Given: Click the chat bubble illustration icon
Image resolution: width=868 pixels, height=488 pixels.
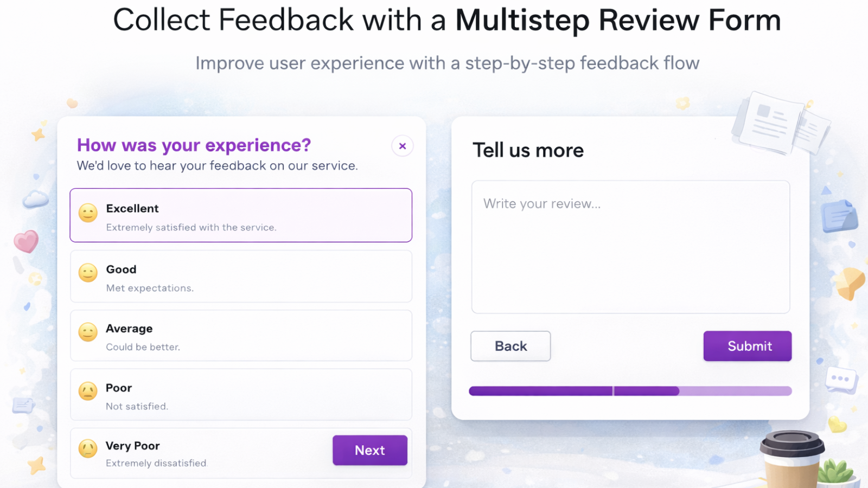Looking at the screenshot, I should click(x=840, y=380).
